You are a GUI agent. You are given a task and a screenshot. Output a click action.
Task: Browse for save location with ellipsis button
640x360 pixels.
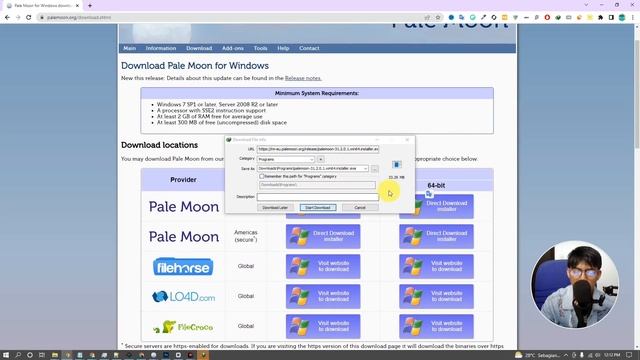coord(375,169)
